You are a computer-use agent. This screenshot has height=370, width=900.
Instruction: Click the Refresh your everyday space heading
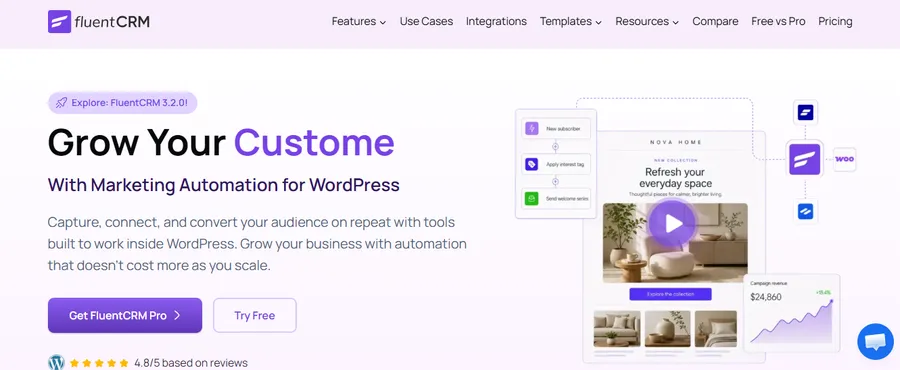coord(675,178)
